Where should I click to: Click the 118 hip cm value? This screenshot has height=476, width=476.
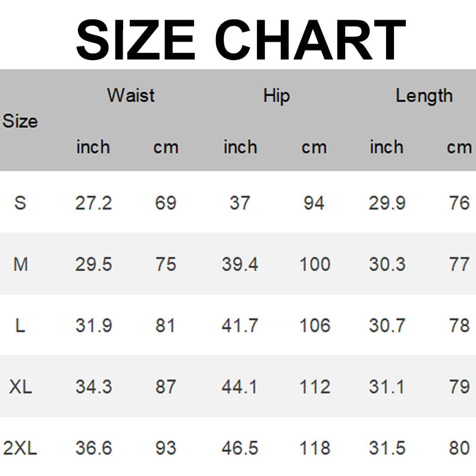pos(315,448)
